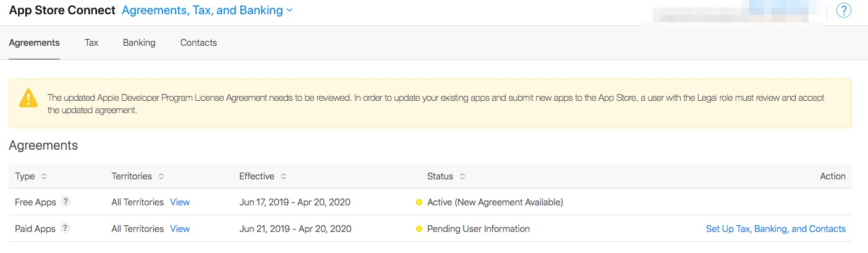The image size is (868, 253).
Task: Switch to the Contacts tab
Action: pyautogui.click(x=198, y=43)
